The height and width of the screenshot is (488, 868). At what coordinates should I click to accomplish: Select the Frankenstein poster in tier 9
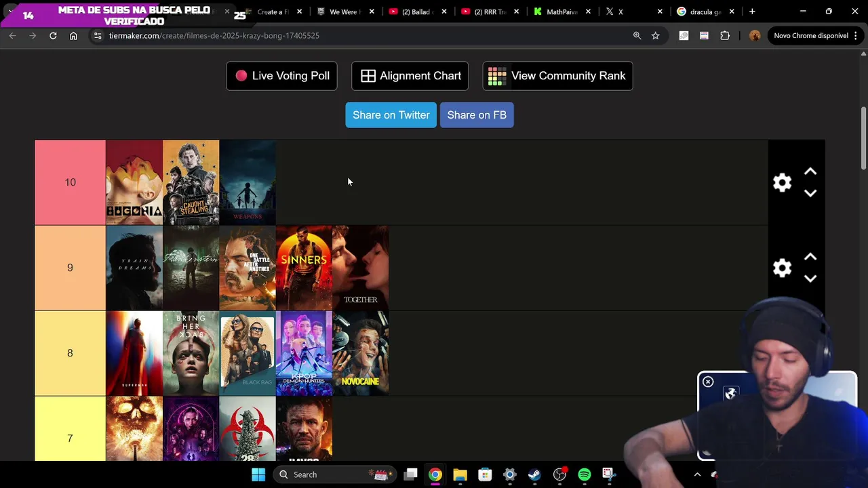point(191,268)
